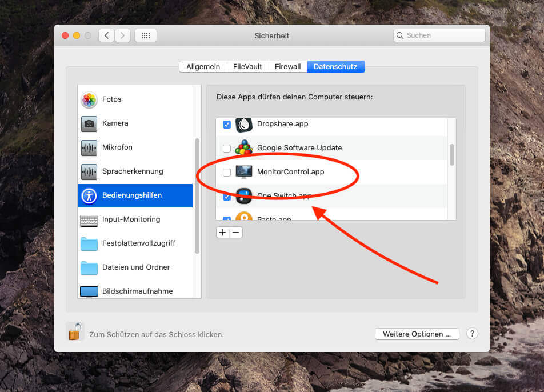Select Bildschirmaufnahme in the sidebar
The image size is (544, 392).
point(137,291)
